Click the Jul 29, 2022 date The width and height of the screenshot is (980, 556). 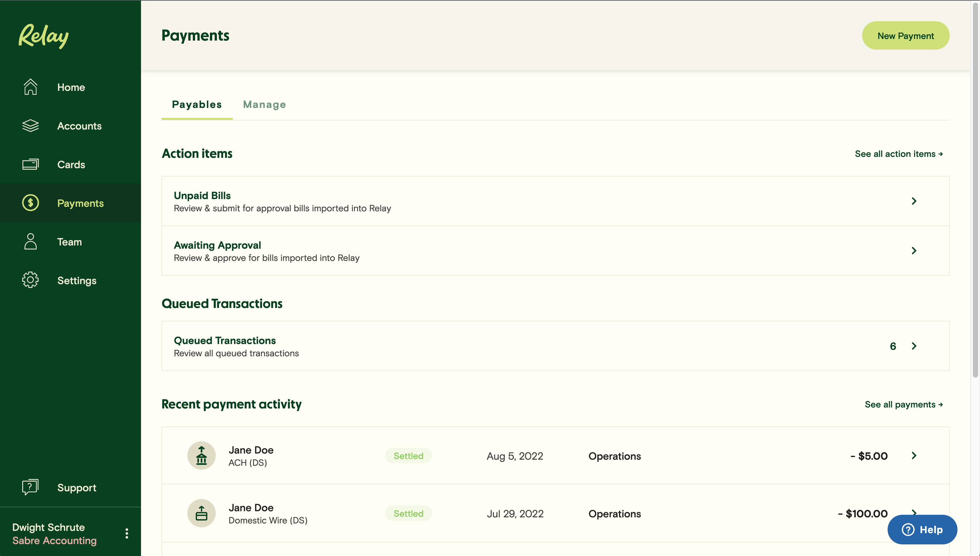515,513
